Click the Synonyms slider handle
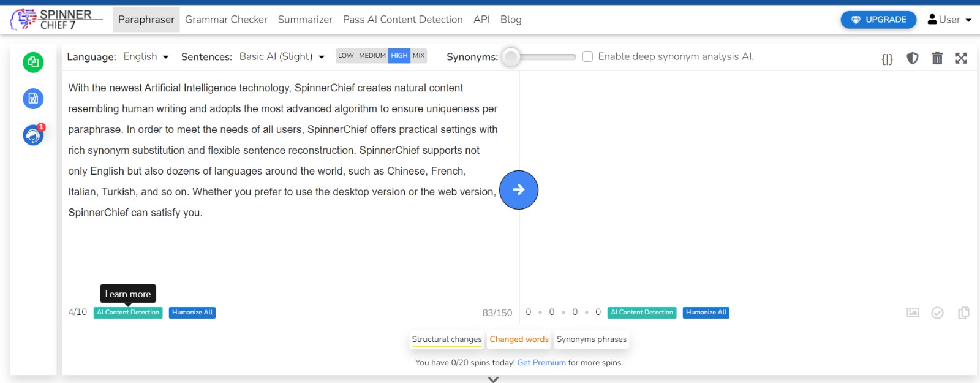Viewport: 980px width, 383px height. coord(511,57)
